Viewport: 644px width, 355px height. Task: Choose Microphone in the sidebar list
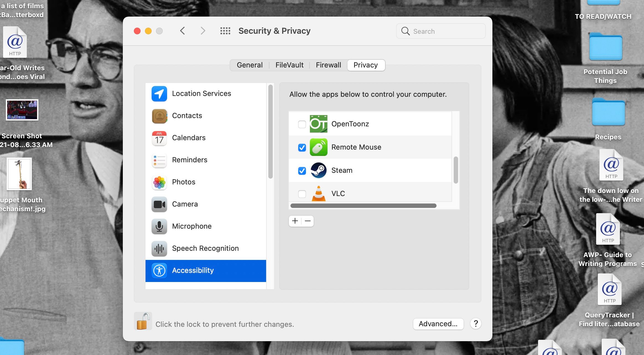point(191,226)
